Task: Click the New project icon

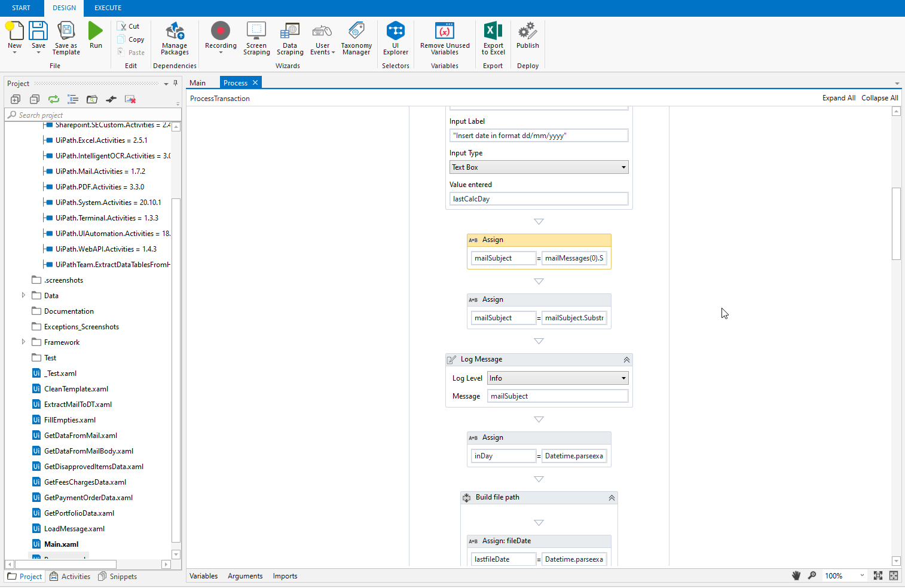Action: pos(14,31)
